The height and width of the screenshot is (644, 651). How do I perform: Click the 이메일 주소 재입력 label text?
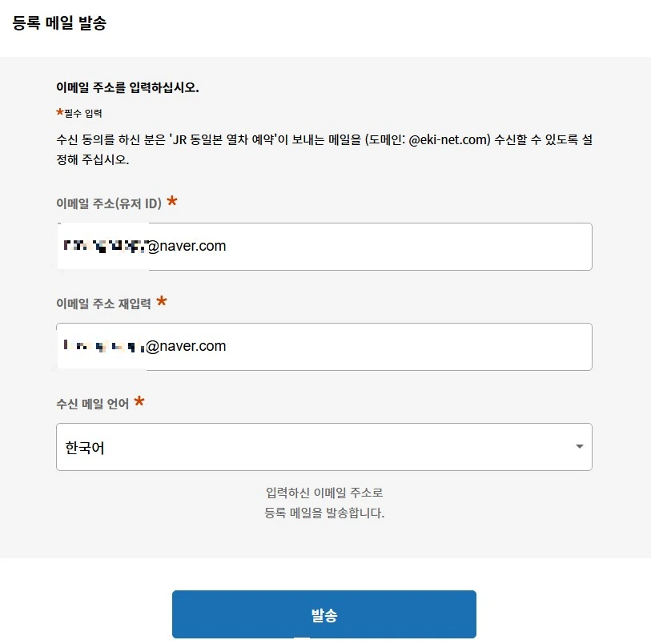(102, 303)
